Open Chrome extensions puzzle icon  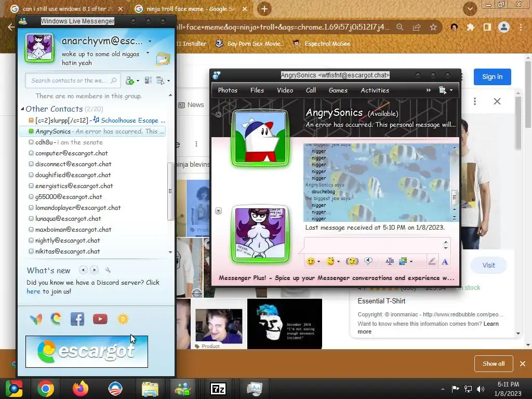pyautogui.click(x=470, y=27)
